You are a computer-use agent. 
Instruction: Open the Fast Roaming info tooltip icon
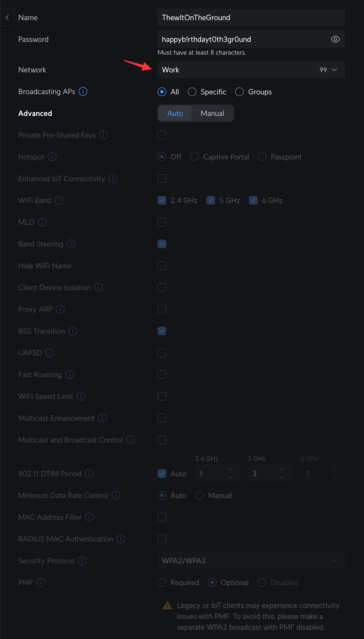coord(69,374)
